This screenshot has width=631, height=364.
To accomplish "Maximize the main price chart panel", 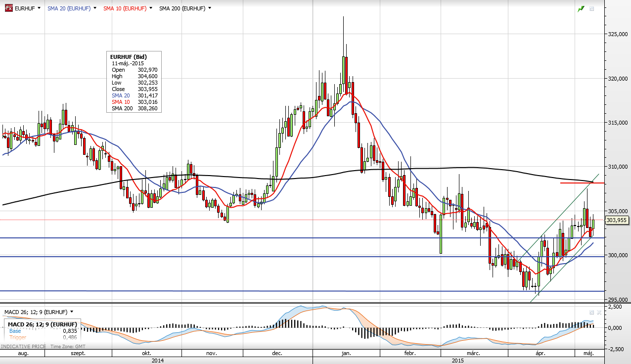I will [x=591, y=9].
